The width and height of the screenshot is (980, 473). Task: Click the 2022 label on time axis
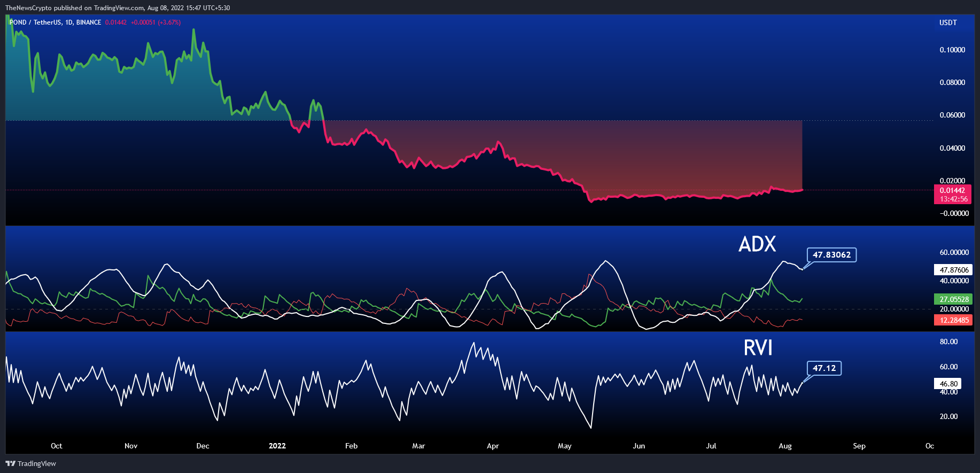277,446
